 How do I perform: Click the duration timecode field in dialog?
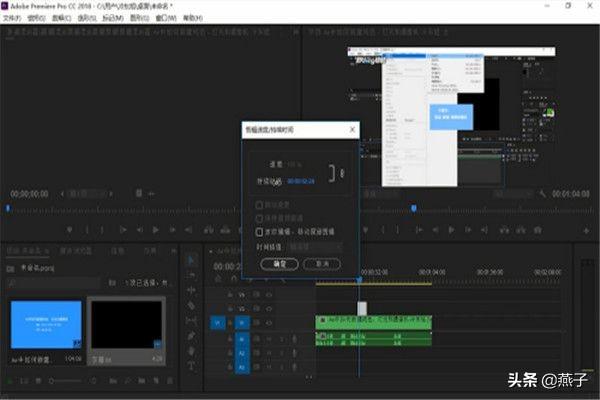302,181
